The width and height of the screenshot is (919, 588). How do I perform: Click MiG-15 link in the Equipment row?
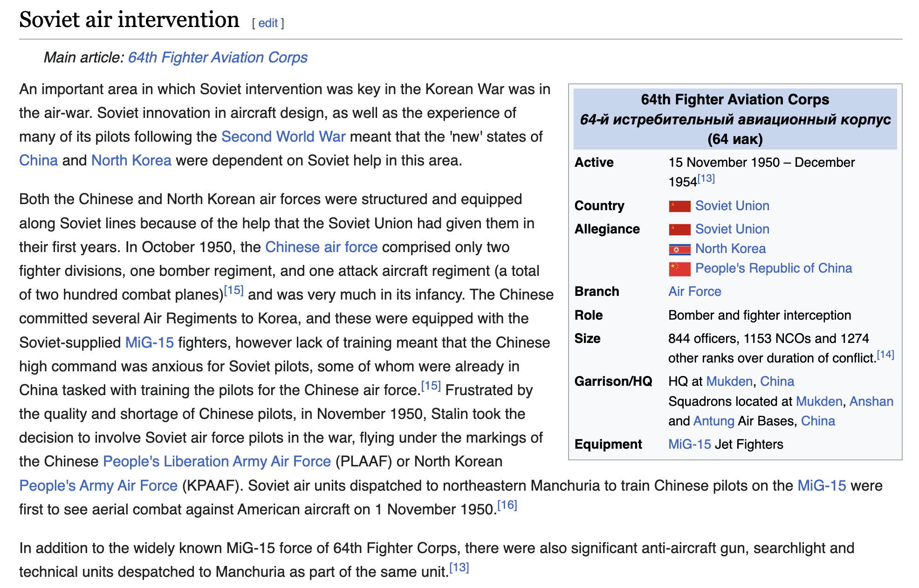pyautogui.click(x=689, y=444)
